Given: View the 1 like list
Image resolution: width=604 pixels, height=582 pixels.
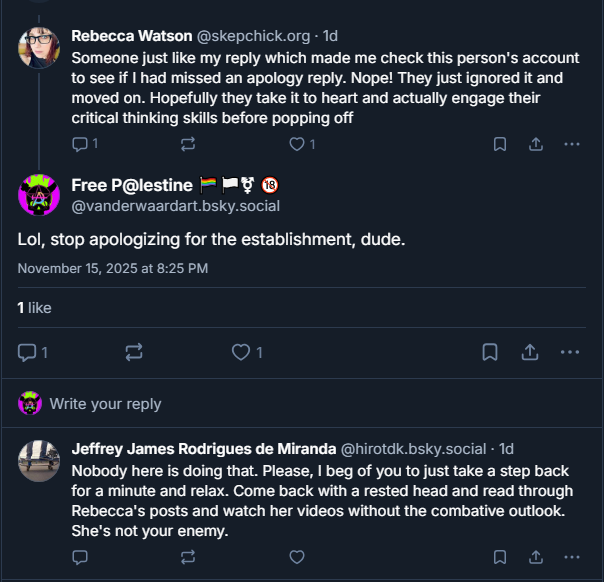Looking at the screenshot, I should (x=34, y=308).
